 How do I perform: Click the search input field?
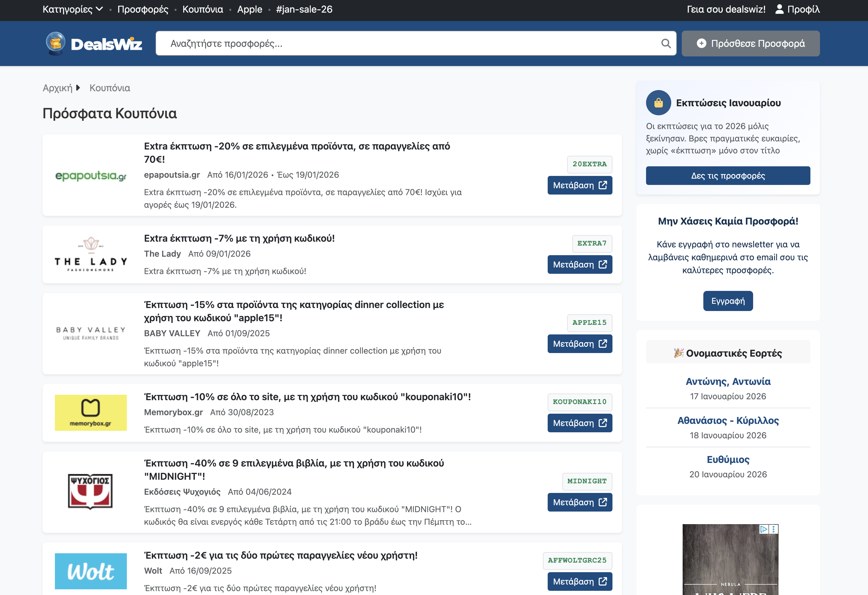point(373,43)
